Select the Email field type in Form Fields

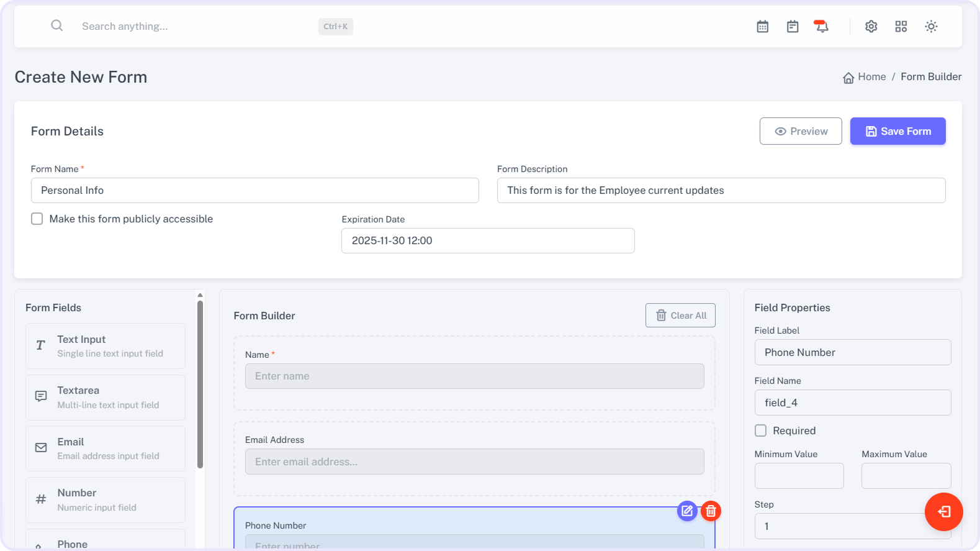click(106, 449)
